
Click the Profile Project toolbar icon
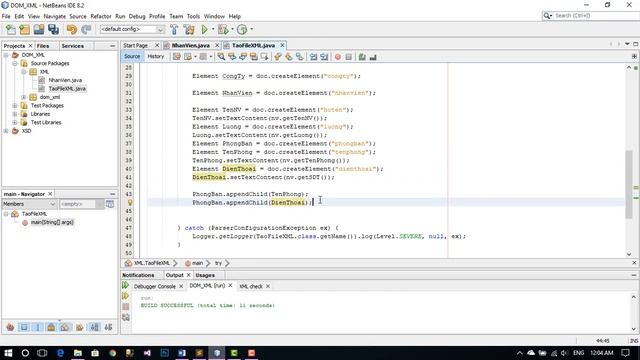242,29
